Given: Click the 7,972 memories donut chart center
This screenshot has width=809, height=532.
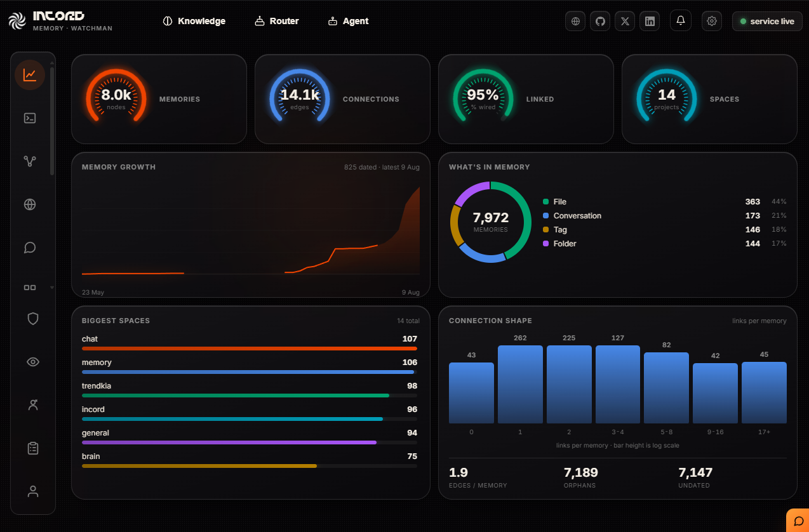Looking at the screenshot, I should (491, 222).
